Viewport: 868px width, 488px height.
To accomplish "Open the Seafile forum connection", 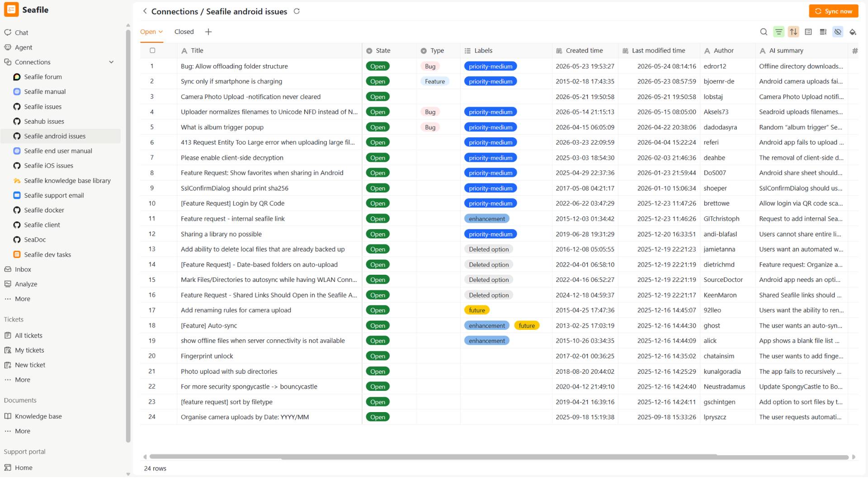I will click(43, 77).
